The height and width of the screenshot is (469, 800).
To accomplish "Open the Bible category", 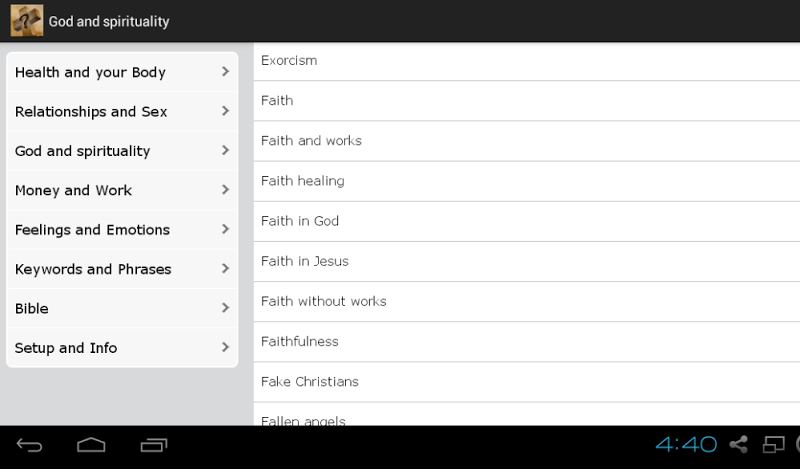I will [122, 308].
